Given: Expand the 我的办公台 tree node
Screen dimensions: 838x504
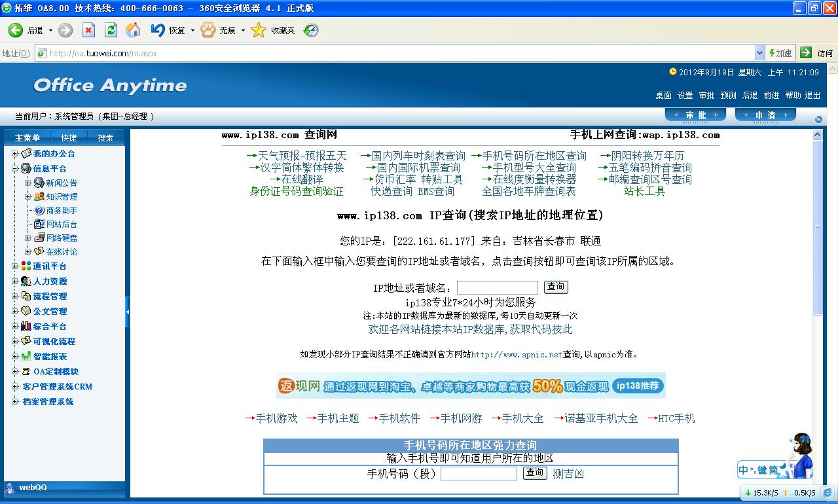Looking at the screenshot, I should coord(15,153).
